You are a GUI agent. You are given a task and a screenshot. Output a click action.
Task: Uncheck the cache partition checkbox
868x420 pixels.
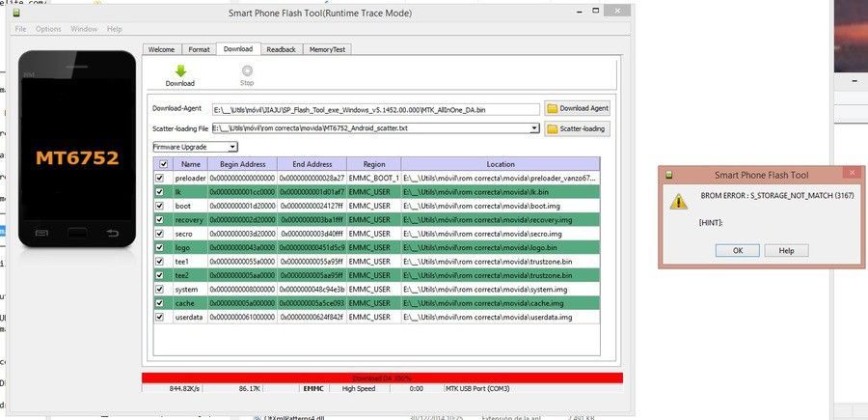click(160, 303)
